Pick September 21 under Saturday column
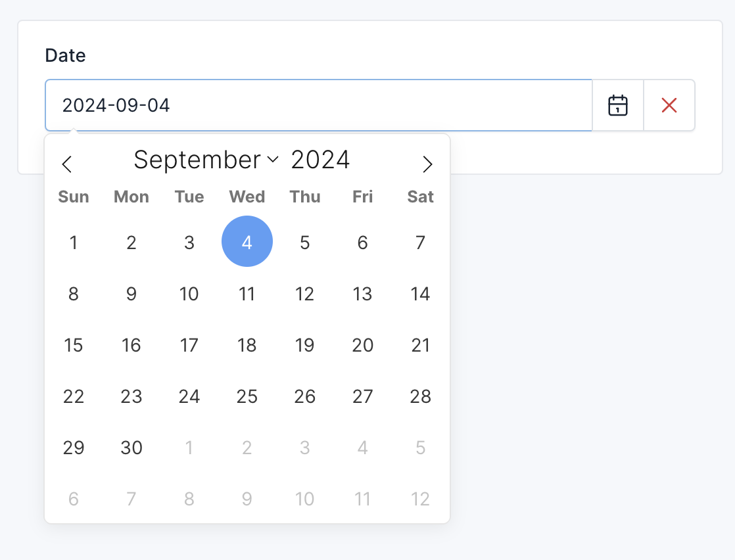The image size is (735, 560). tap(420, 345)
